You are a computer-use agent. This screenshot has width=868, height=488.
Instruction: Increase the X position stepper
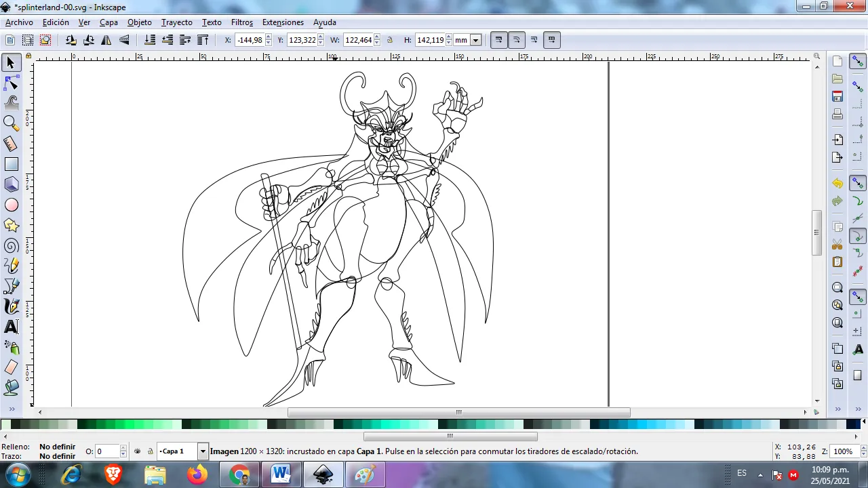(268, 37)
